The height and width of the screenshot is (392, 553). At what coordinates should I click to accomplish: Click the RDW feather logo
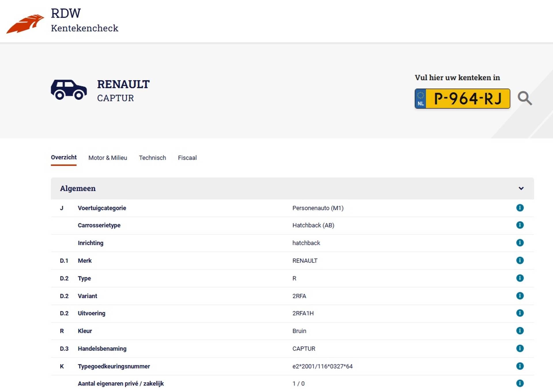coord(25,24)
